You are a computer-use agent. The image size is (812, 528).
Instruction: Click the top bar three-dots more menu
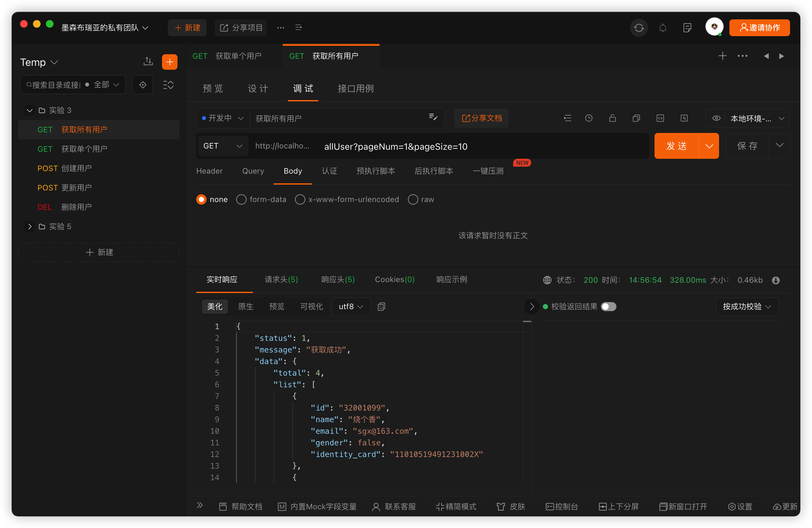click(x=280, y=28)
